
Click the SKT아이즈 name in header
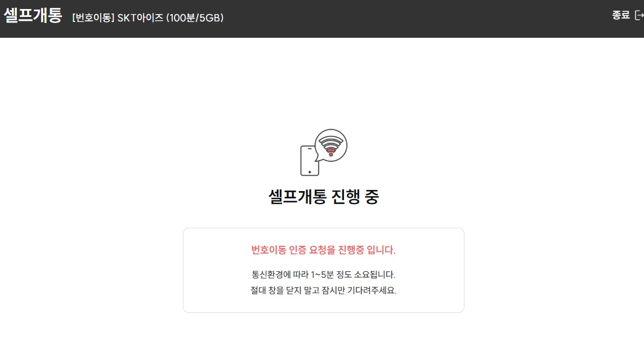[141, 17]
